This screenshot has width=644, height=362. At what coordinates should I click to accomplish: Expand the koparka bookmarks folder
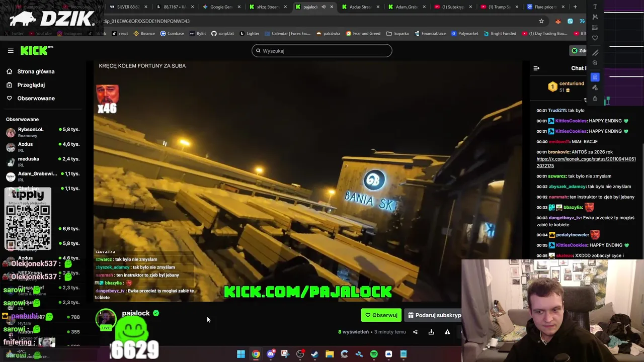click(x=397, y=34)
